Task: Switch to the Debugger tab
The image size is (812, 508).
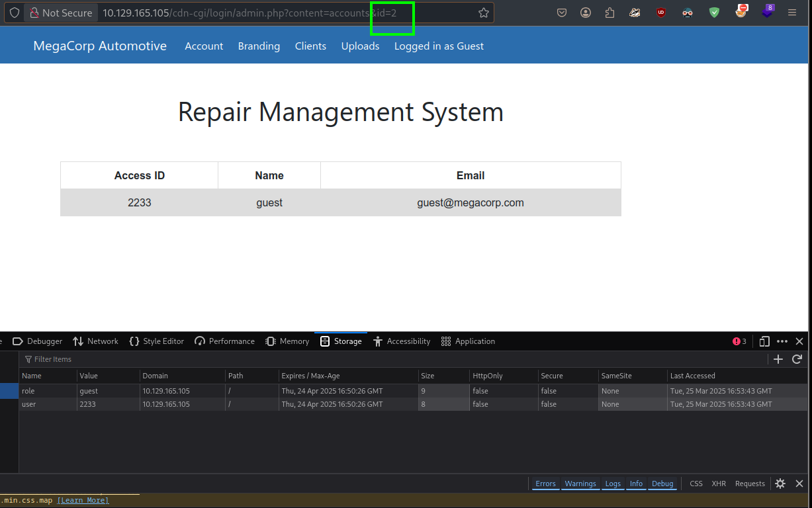Action: (38, 341)
